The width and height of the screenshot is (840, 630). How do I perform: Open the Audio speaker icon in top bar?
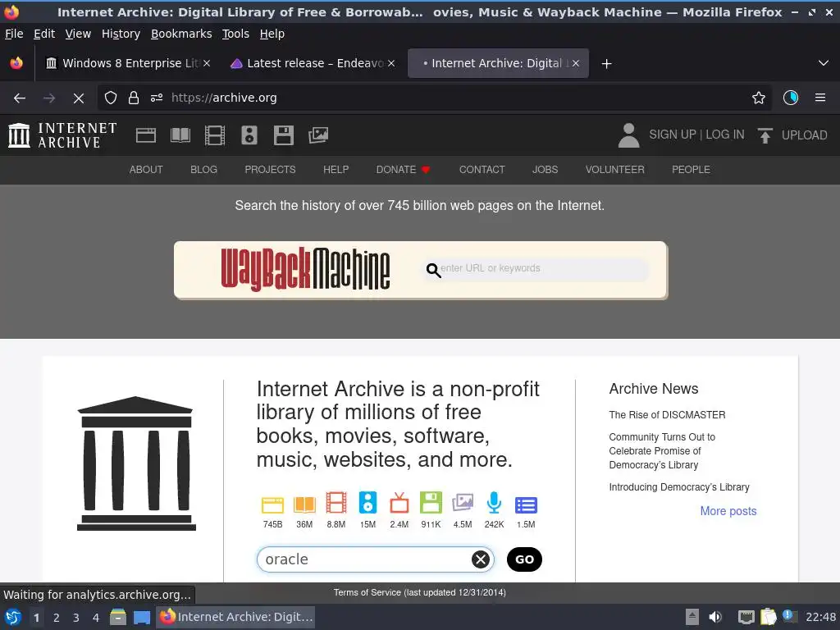(x=249, y=135)
